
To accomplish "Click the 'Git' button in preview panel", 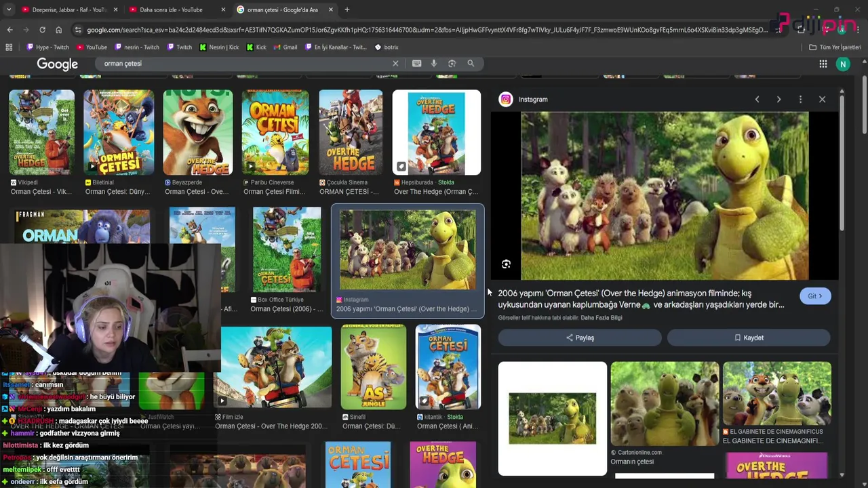I will coord(815,296).
